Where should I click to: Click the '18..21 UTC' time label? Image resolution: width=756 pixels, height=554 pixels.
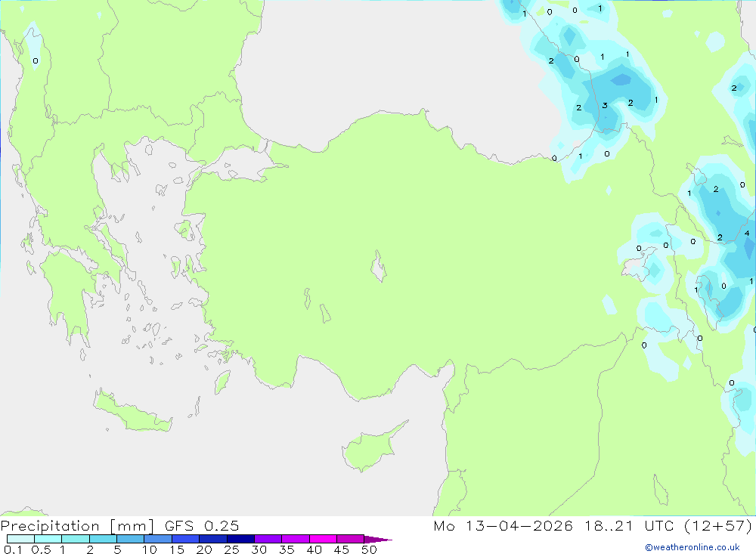pos(629,526)
